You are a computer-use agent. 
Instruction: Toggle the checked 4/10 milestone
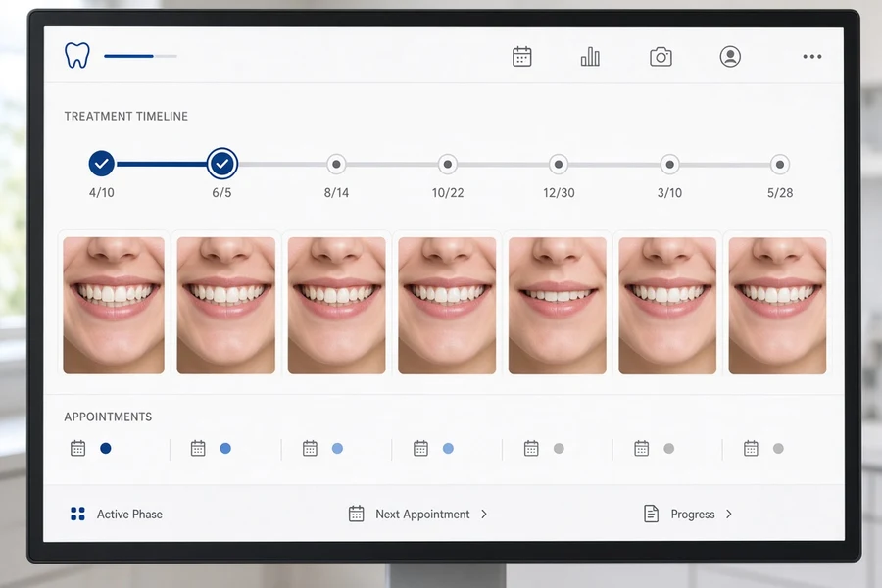102,164
